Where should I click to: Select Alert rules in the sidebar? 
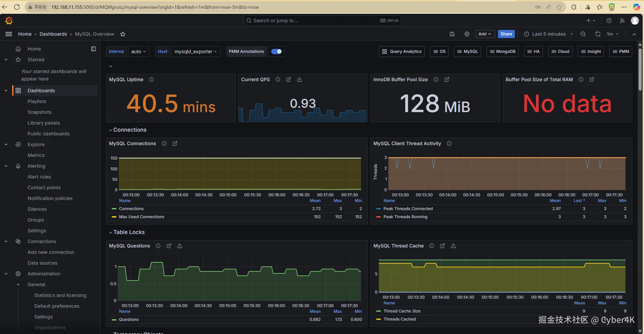pyautogui.click(x=39, y=177)
